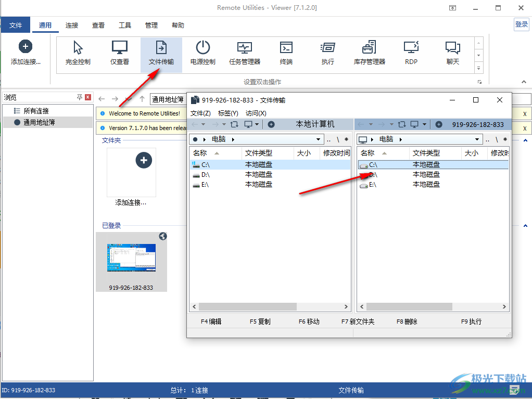Click the round plus icon in remote pane toolbar
This screenshot has height=399, width=532.
coord(439,124)
